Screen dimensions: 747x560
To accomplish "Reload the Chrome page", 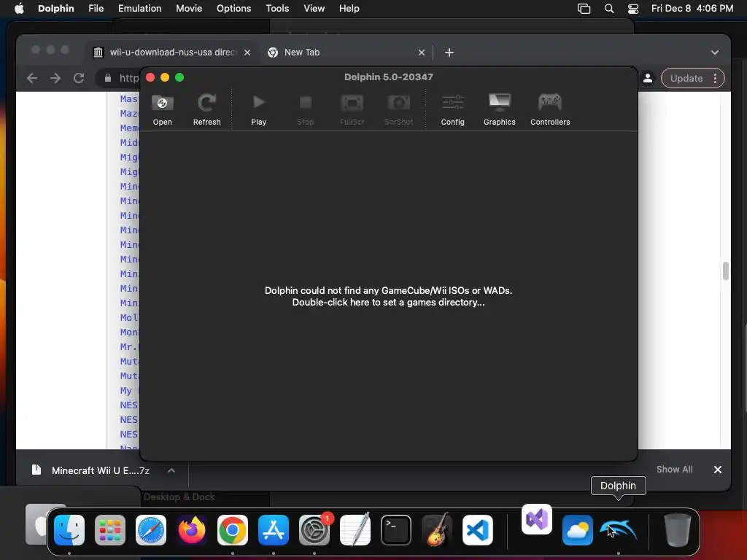I will [x=79, y=78].
